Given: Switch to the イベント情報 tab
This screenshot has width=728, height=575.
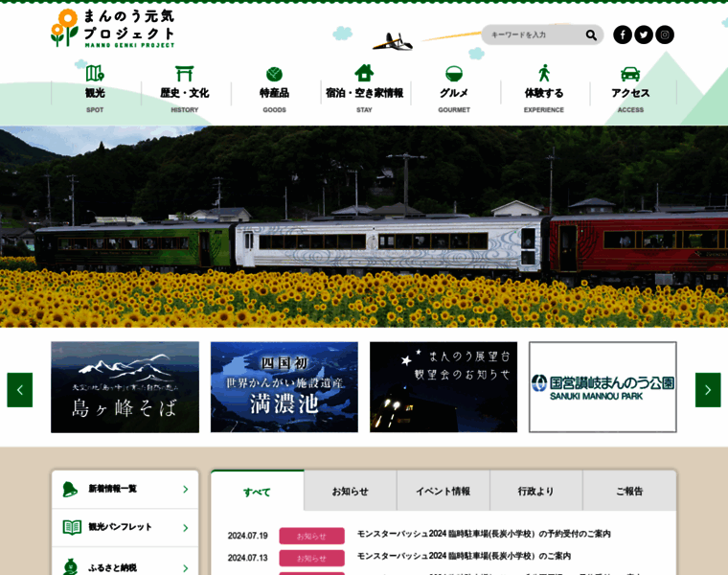Looking at the screenshot, I should pos(444,491).
